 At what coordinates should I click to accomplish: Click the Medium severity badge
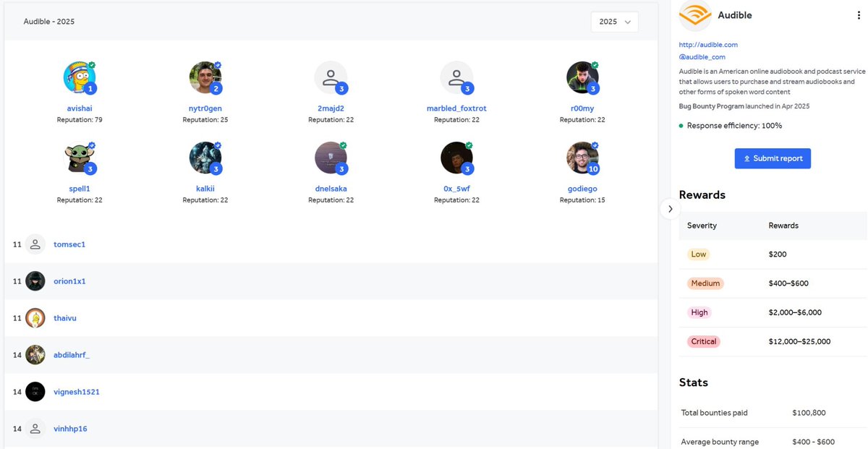point(705,283)
